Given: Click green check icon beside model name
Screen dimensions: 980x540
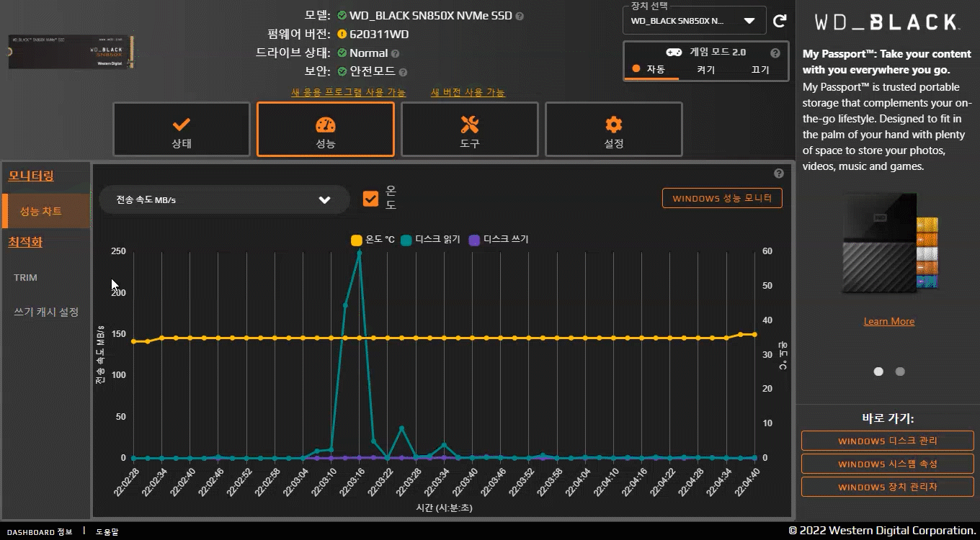Looking at the screenshot, I should pyautogui.click(x=342, y=15).
